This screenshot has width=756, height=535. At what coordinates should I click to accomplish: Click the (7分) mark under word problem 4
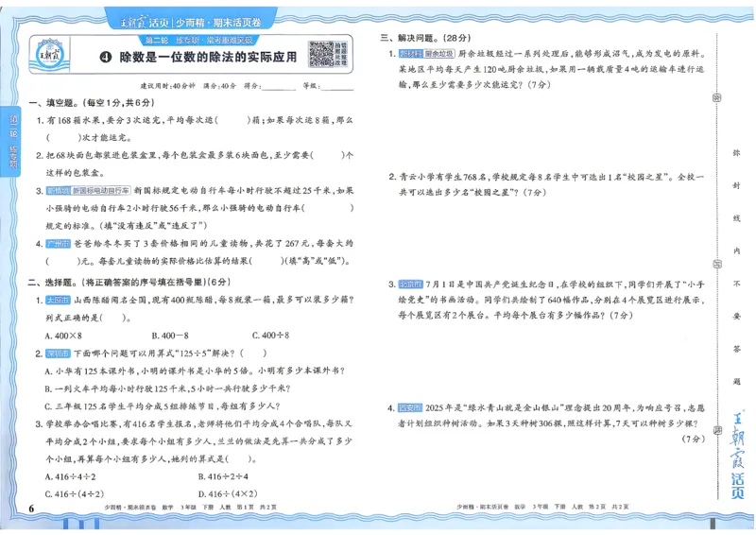pyautogui.click(x=693, y=439)
